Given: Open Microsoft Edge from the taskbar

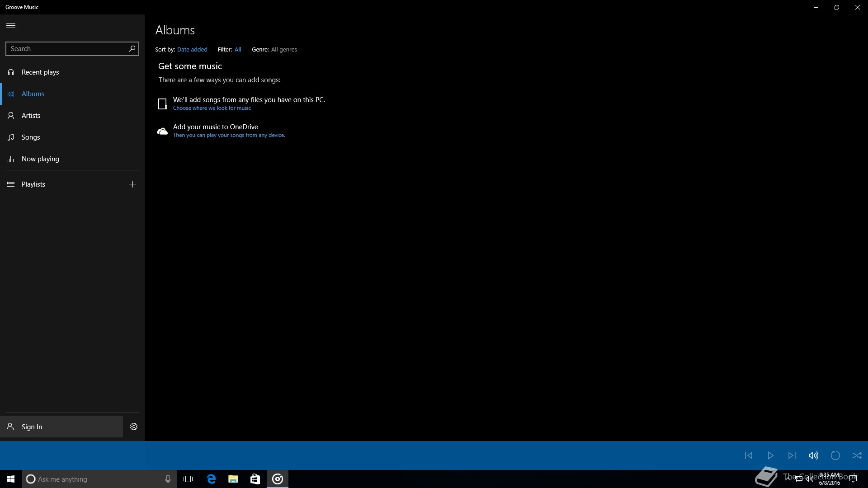Looking at the screenshot, I should tap(211, 479).
